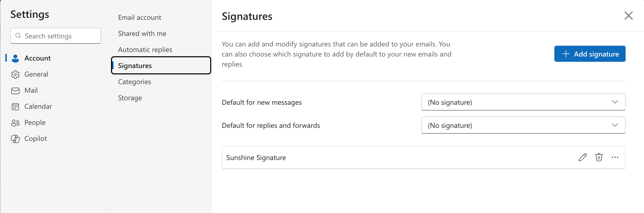
Task: Click the Mail envelope icon
Action: click(15, 90)
